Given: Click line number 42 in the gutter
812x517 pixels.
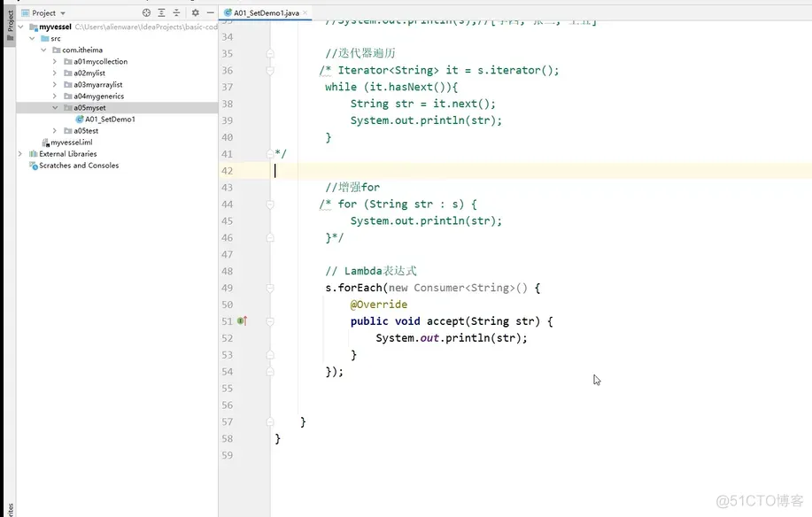Looking at the screenshot, I should pos(228,171).
